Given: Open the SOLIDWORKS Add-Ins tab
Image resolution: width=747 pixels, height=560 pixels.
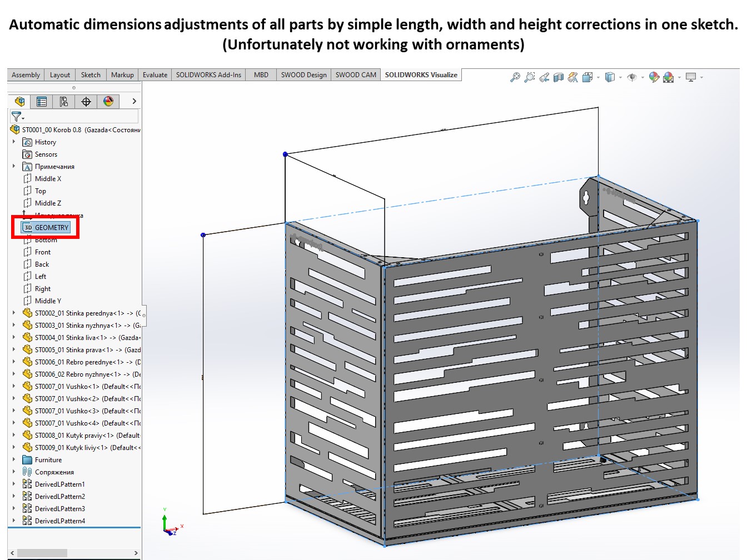Looking at the screenshot, I should pos(208,75).
